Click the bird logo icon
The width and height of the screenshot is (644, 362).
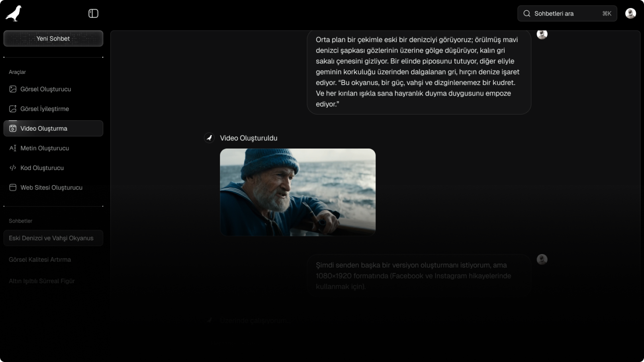pos(14,13)
